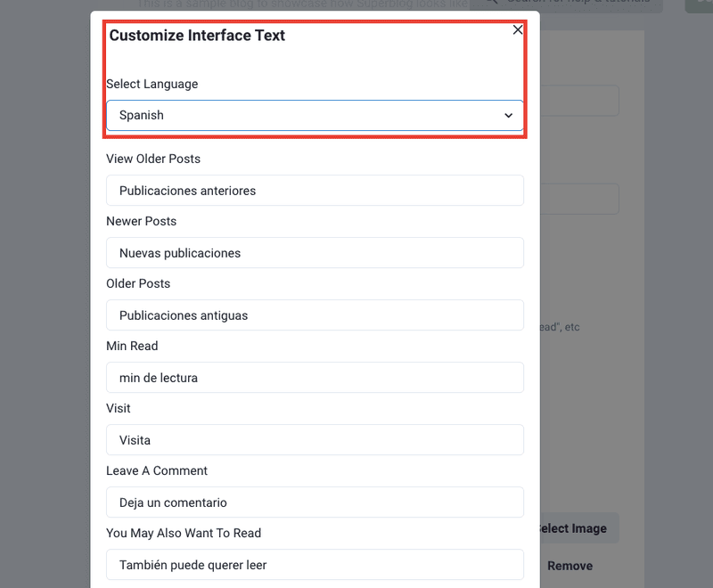Focus the Leave A Comment input
Screen dimensions: 713x588
pyautogui.click(x=314, y=502)
